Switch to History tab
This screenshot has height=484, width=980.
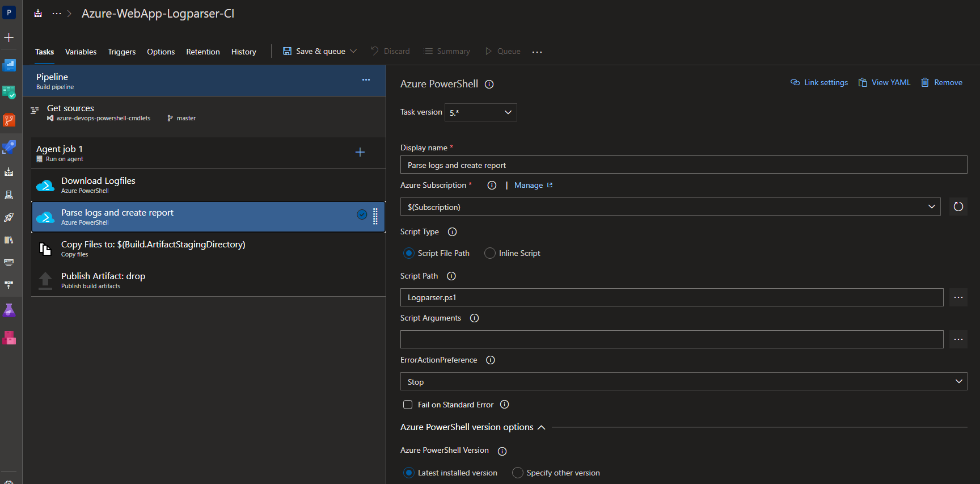click(243, 52)
